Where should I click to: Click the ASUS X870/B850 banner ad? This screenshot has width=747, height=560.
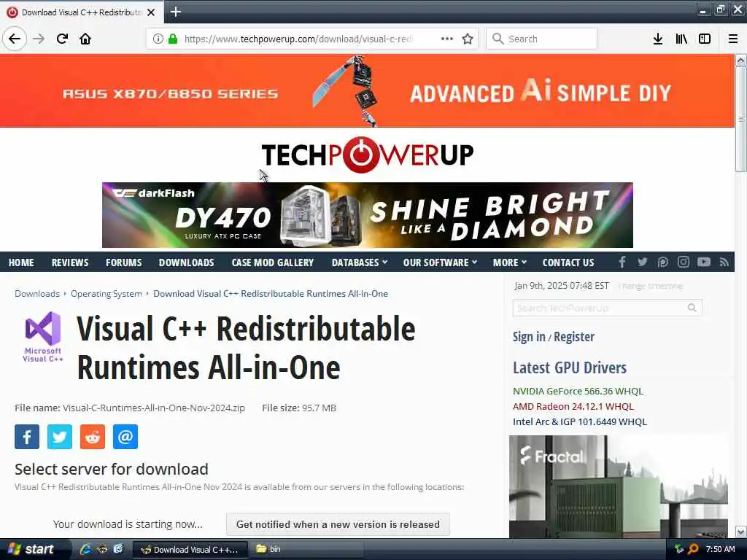click(x=367, y=90)
